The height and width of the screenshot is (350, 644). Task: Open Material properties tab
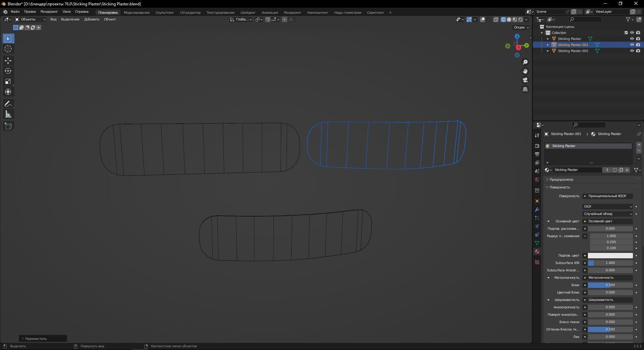[x=537, y=252]
